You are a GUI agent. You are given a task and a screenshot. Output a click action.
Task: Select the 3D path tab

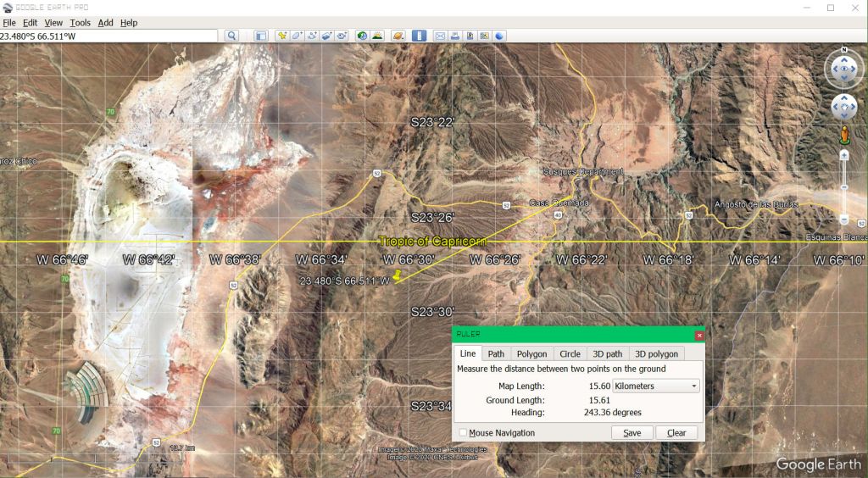[x=607, y=353]
